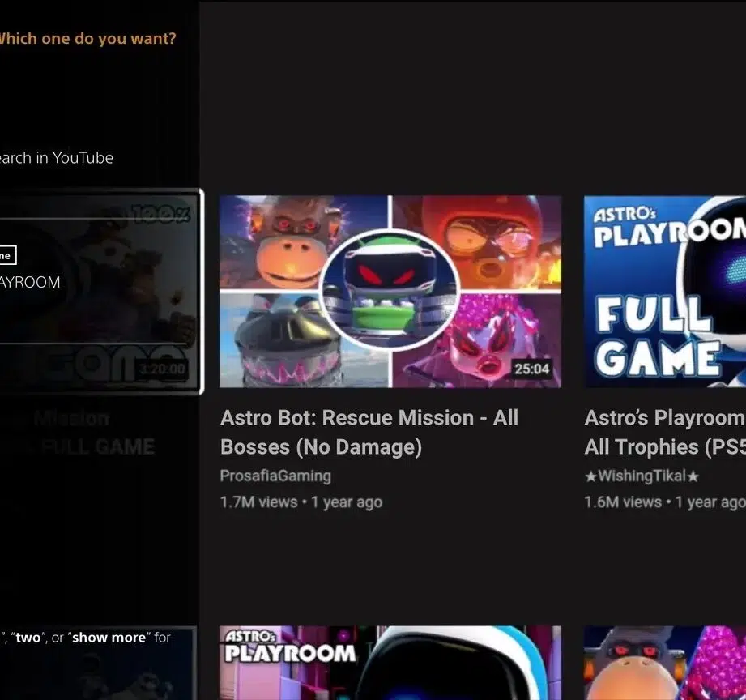Click the 3:20:00 duration badge
Viewport: 746px width, 700px height.
coord(161,369)
